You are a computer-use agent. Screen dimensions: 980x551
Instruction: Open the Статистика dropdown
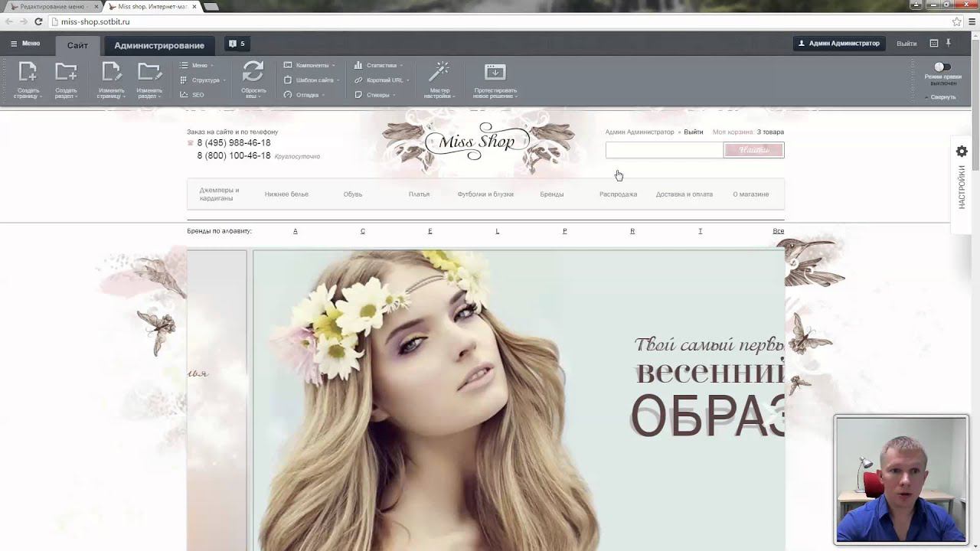coord(378,65)
